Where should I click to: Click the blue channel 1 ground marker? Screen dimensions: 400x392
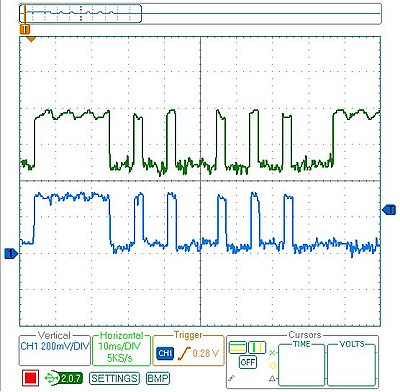point(10,254)
